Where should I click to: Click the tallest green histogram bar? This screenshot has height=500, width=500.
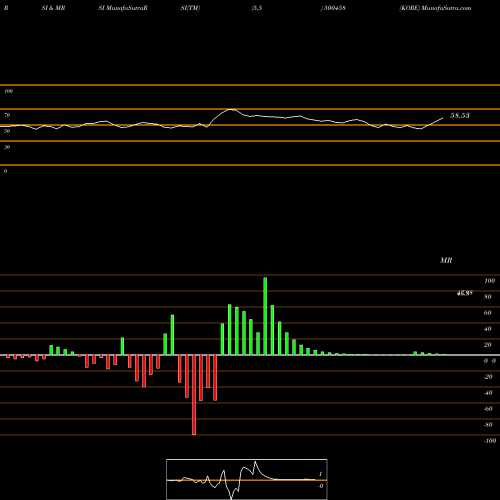point(265,316)
